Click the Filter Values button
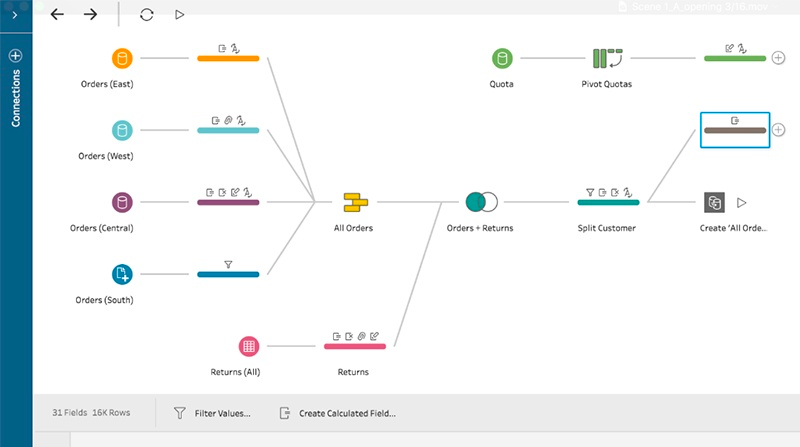This screenshot has height=447, width=800. point(212,412)
